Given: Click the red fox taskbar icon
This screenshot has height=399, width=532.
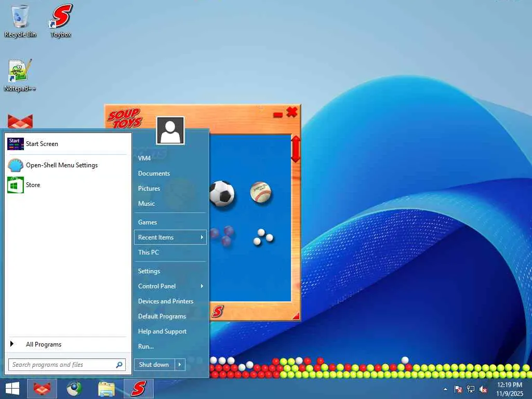Looking at the screenshot, I should coord(42,389).
